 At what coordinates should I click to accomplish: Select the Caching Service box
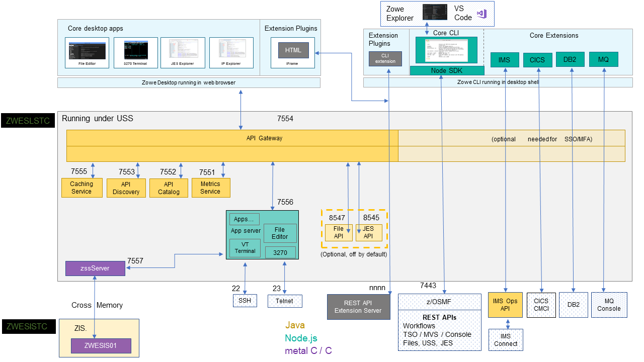[82, 188]
